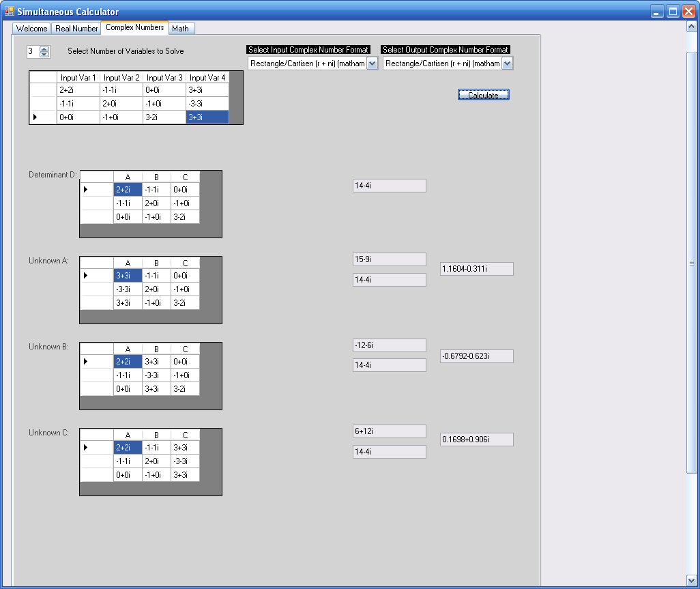Go to the Math tab
Screen dimensions: 700x589
point(181,29)
